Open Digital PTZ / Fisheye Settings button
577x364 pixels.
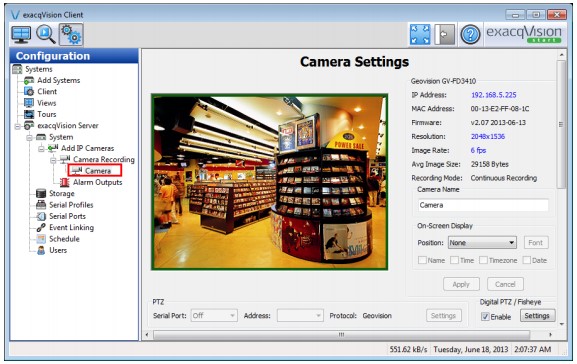point(537,315)
